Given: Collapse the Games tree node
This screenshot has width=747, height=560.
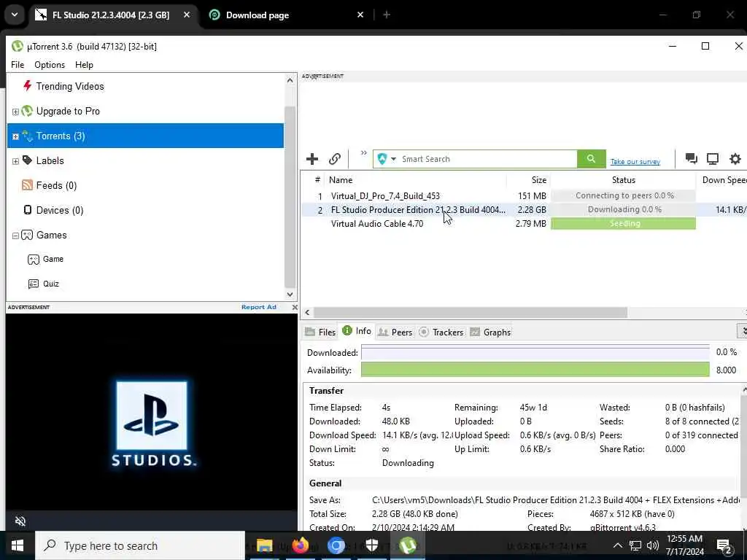Looking at the screenshot, I should click(x=15, y=236).
